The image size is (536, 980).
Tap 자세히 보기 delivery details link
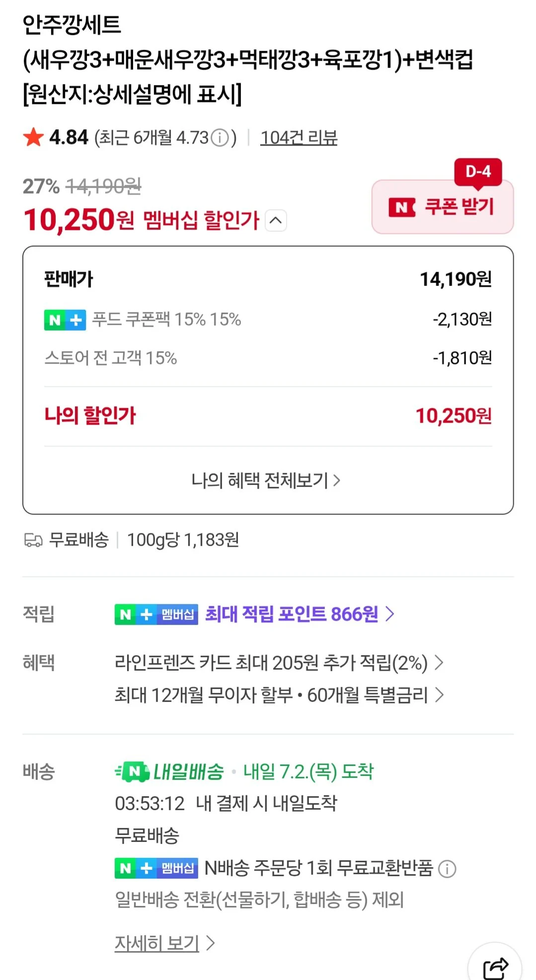(164, 943)
